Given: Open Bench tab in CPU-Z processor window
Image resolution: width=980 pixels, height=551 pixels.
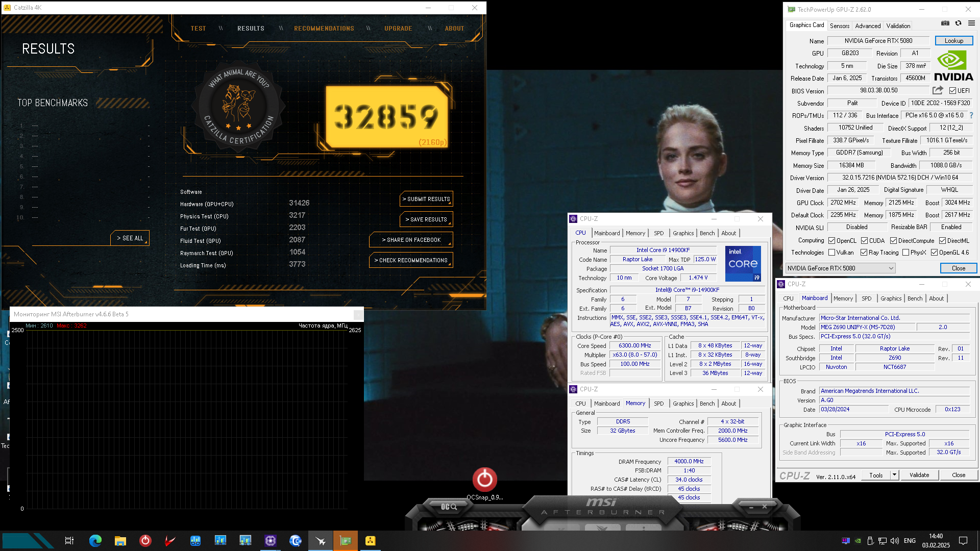Looking at the screenshot, I should coord(707,233).
